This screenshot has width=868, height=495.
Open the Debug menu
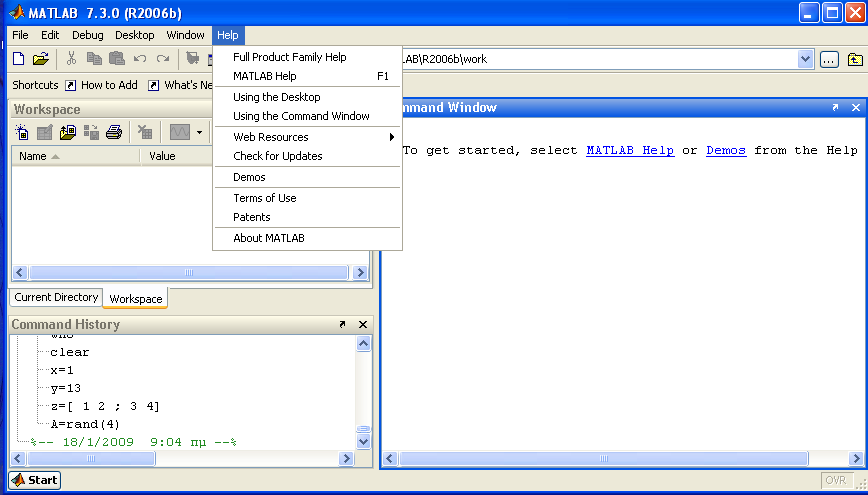[87, 35]
